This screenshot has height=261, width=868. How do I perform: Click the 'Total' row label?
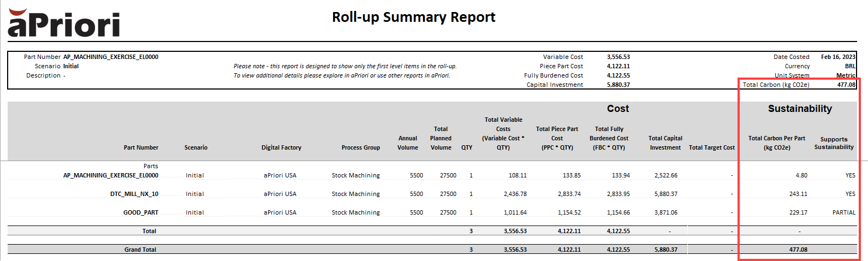coord(149,231)
